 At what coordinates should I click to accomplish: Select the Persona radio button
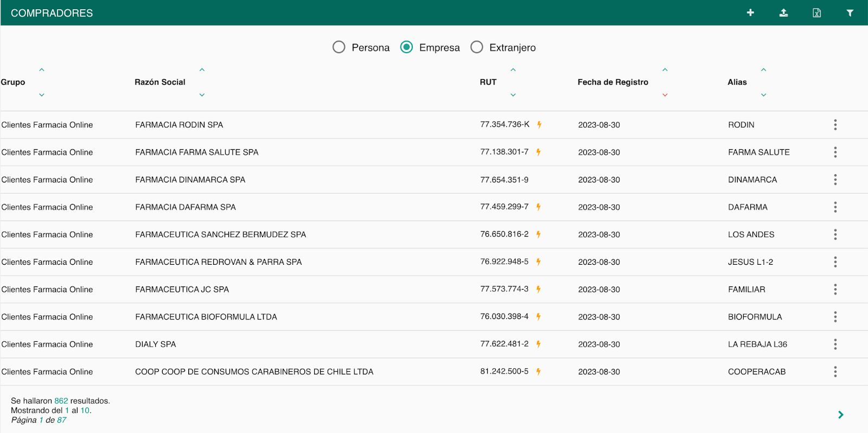point(339,47)
